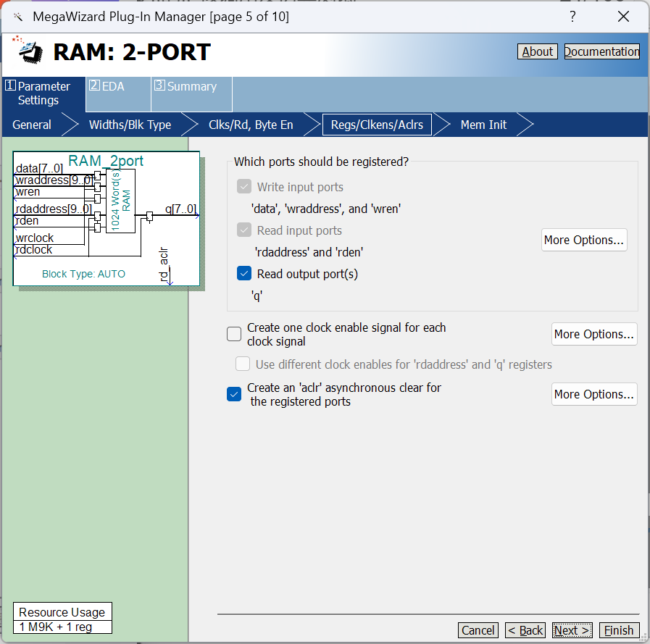Toggle the Read input ports checkbox

click(x=244, y=230)
